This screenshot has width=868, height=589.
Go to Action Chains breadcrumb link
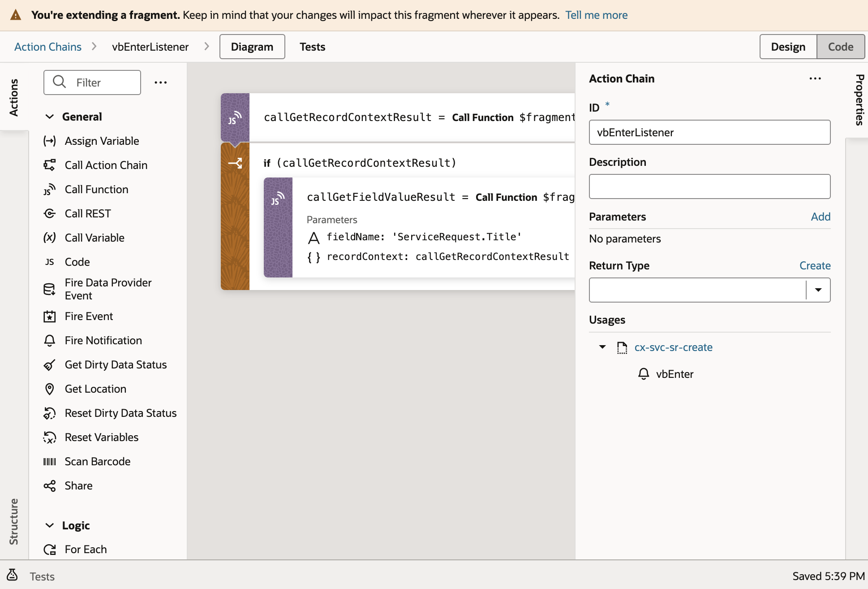[x=48, y=47]
